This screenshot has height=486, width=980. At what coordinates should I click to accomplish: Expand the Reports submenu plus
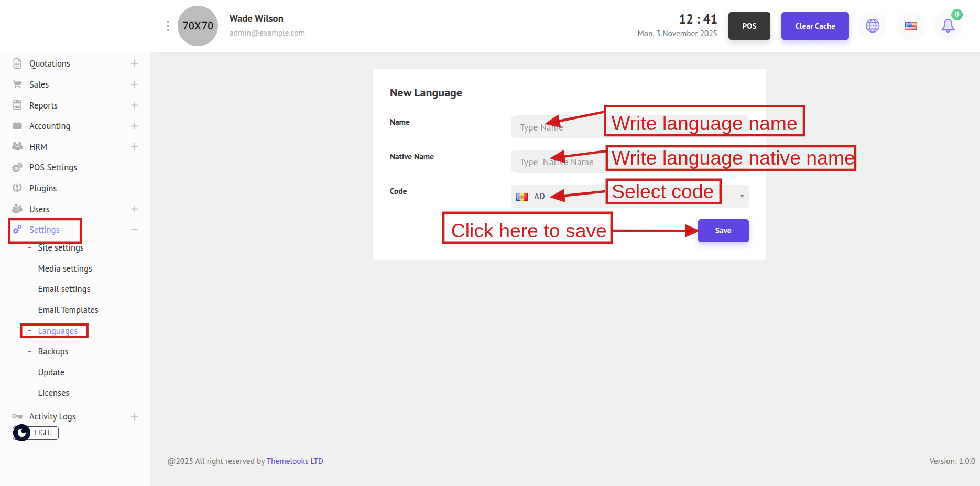pyautogui.click(x=134, y=105)
